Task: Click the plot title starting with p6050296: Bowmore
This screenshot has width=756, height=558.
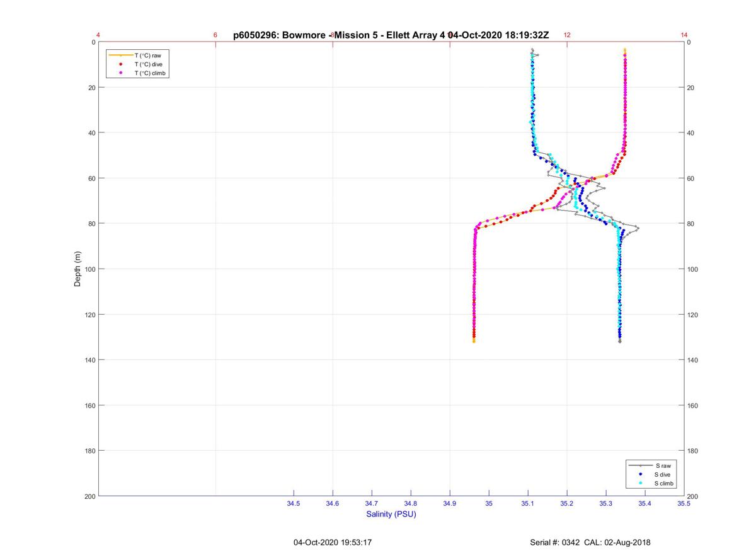Action: click(391, 35)
